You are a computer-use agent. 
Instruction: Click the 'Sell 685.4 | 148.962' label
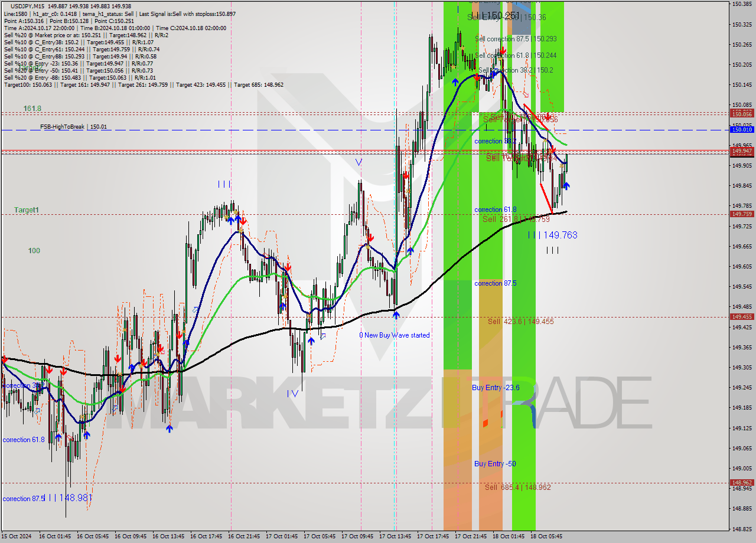518,488
